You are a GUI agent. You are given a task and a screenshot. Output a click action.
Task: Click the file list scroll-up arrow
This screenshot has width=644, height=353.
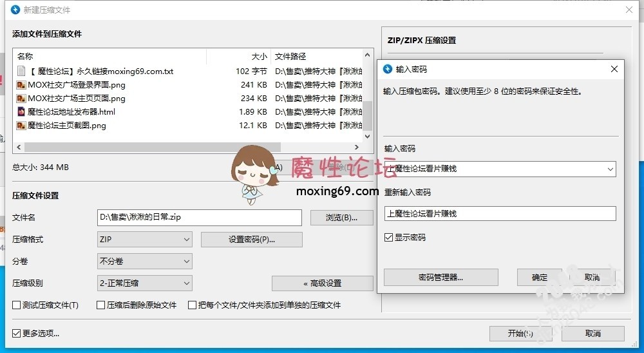point(368,55)
